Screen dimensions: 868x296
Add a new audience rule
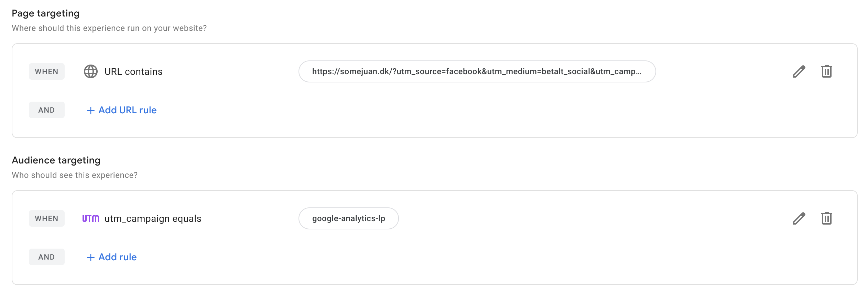111,257
